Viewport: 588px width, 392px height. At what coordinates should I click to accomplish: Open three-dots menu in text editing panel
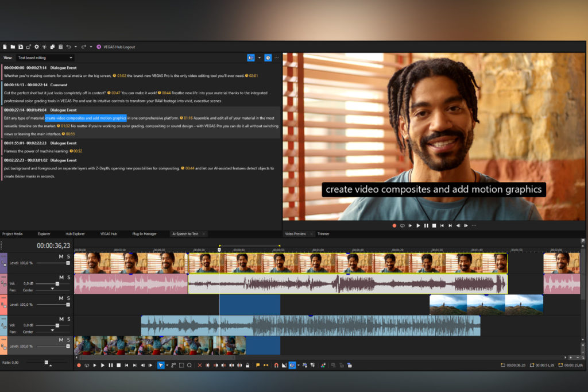[x=277, y=58]
